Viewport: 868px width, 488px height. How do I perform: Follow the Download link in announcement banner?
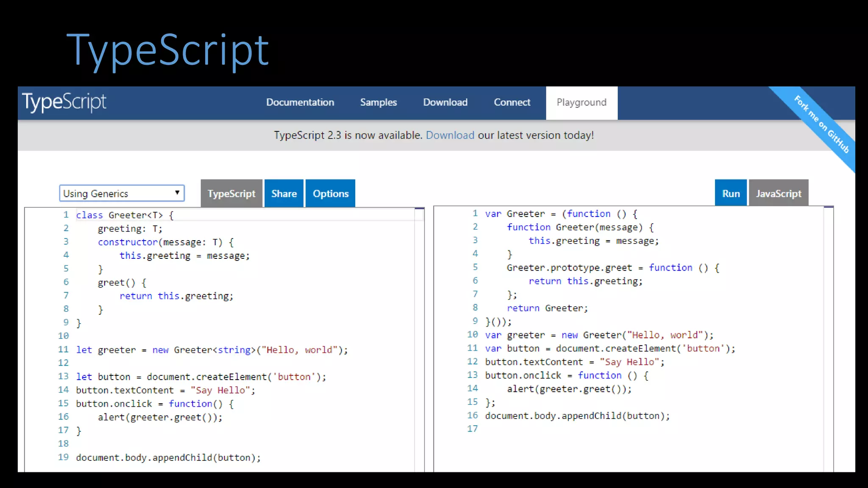(x=450, y=135)
